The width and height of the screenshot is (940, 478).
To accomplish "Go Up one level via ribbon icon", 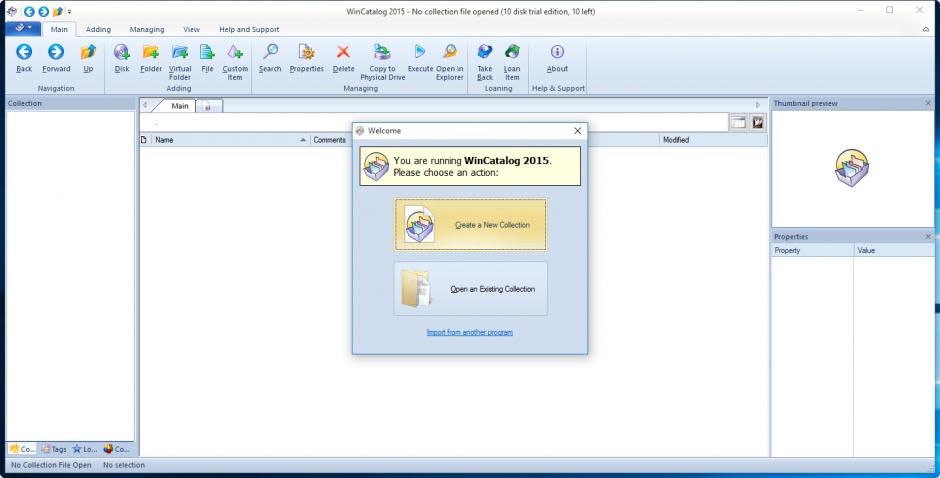I will click(88, 52).
